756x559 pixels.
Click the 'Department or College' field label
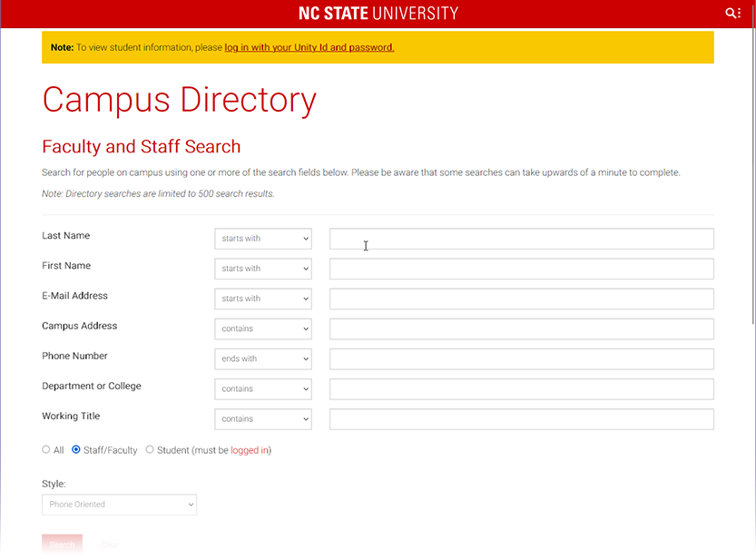click(x=92, y=386)
